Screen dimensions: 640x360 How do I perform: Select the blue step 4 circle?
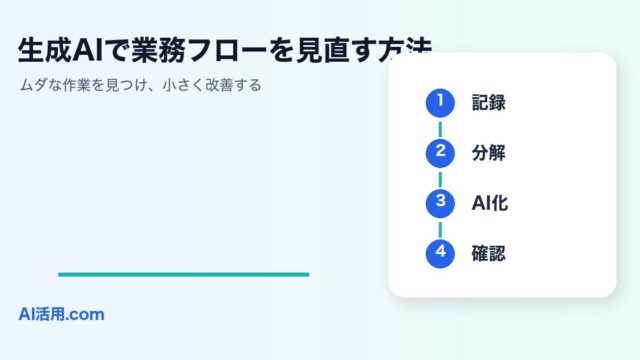coord(440,253)
